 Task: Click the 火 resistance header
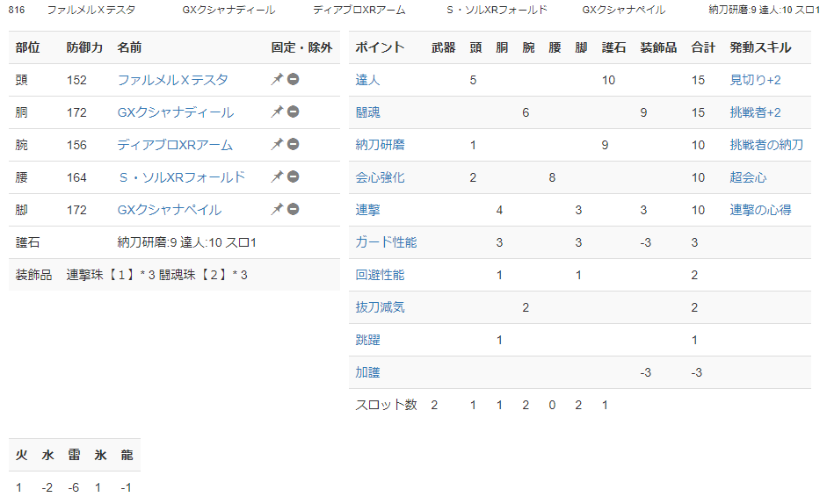[22, 455]
